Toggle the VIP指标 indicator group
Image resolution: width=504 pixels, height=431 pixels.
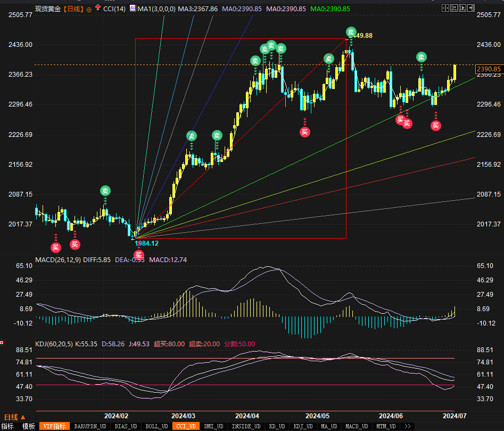coord(55,426)
